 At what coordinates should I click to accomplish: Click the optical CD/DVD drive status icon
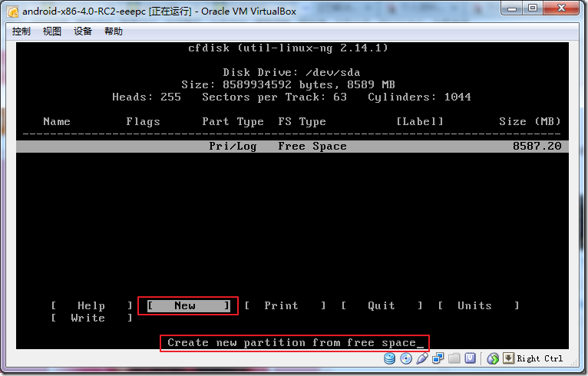coord(406,358)
